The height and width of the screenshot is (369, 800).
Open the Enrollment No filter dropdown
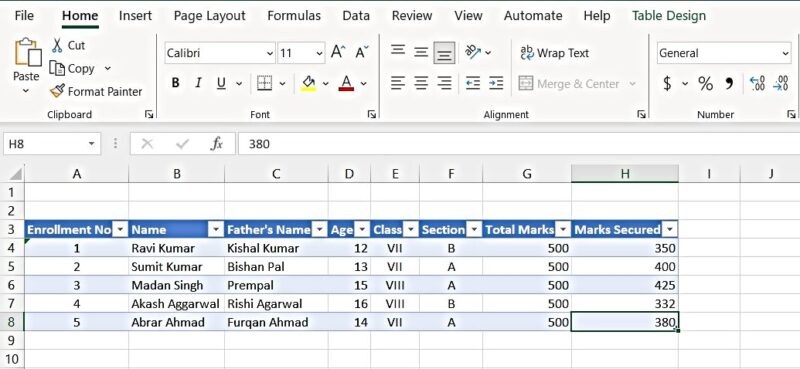coord(120,230)
